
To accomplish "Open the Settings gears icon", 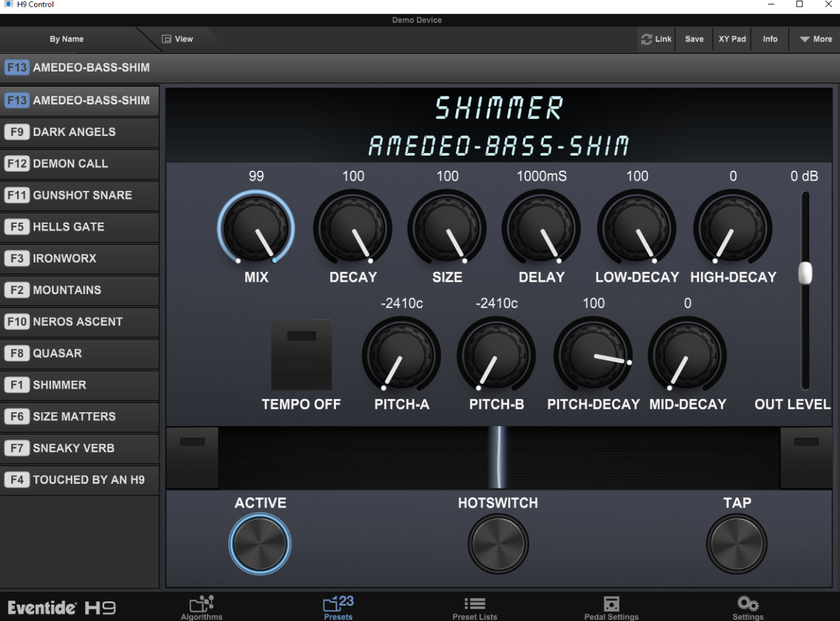I will [x=747, y=604].
